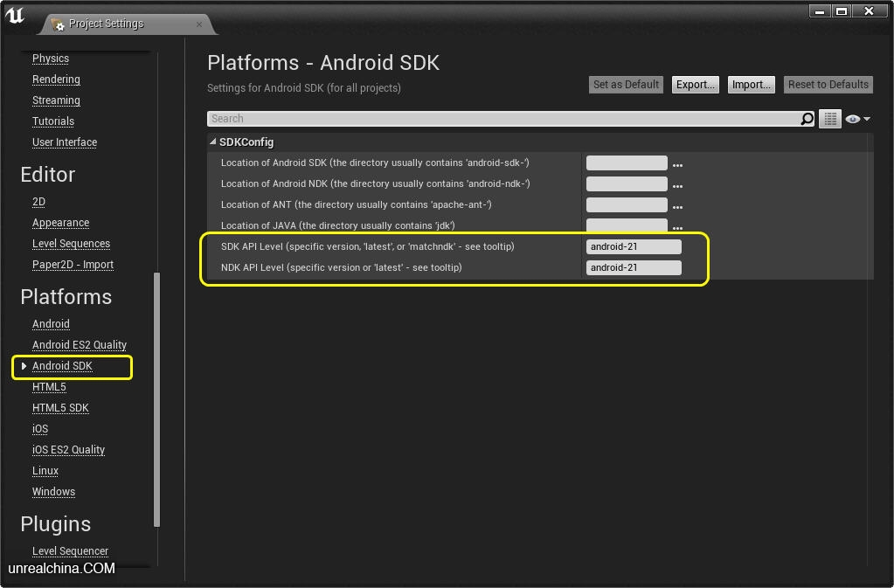Edit the SDK API Level field

tap(634, 246)
